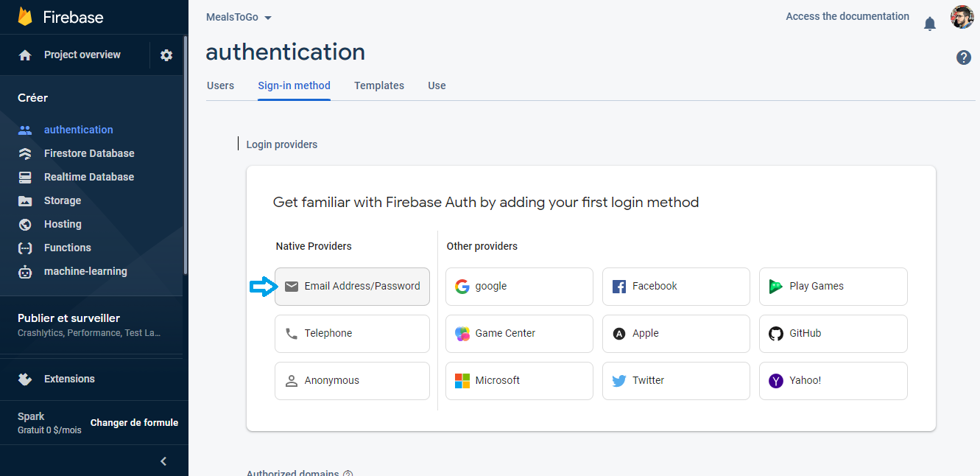Open the notifications bell
Viewport: 980px width, 476px height.
point(930,24)
